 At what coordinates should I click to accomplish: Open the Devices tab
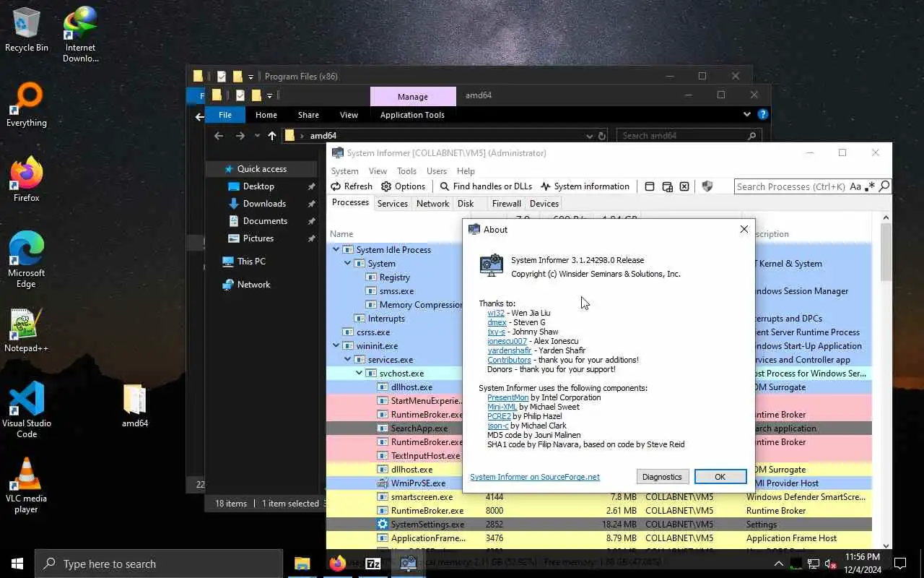(544, 204)
